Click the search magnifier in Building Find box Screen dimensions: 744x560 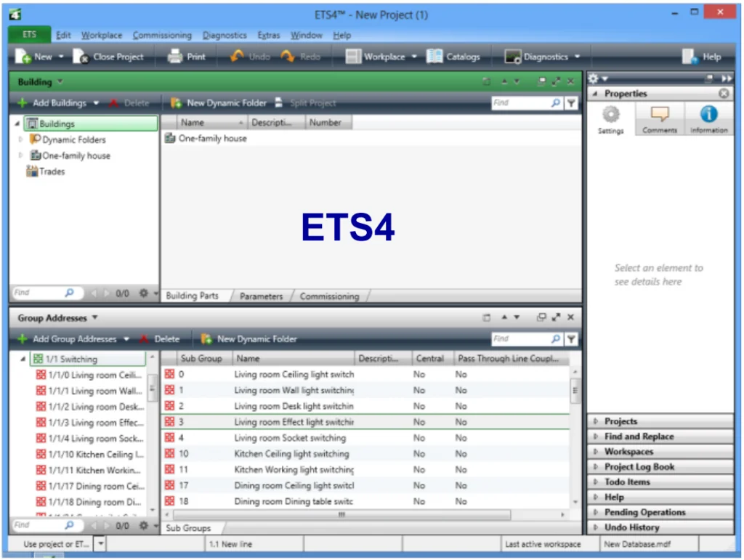[x=556, y=103]
